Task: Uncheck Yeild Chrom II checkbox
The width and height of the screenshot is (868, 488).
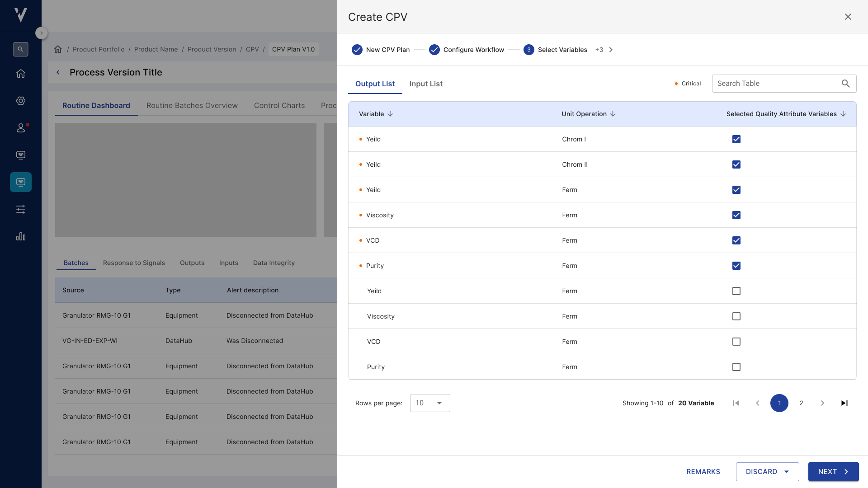Action: pyautogui.click(x=736, y=164)
